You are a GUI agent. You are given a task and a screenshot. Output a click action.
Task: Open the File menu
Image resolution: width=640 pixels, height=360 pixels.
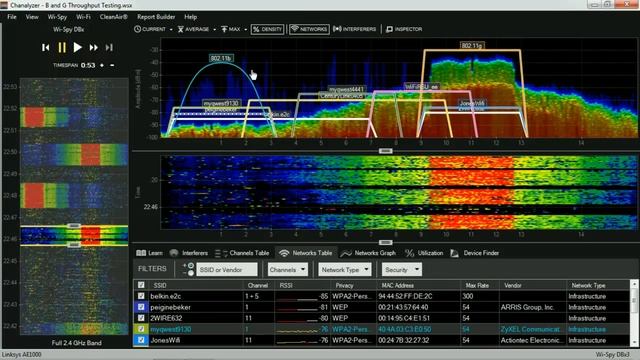12,17
